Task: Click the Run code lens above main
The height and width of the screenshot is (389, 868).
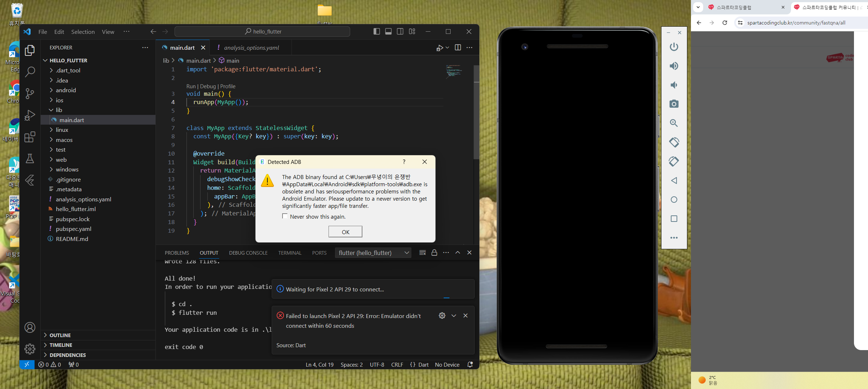Action: click(x=191, y=86)
